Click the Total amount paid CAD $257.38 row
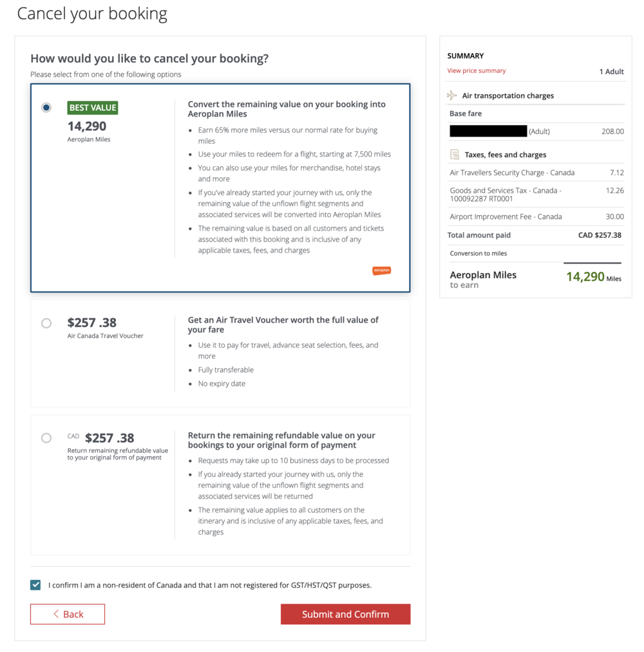The width and height of the screenshot is (644, 652). [x=535, y=235]
